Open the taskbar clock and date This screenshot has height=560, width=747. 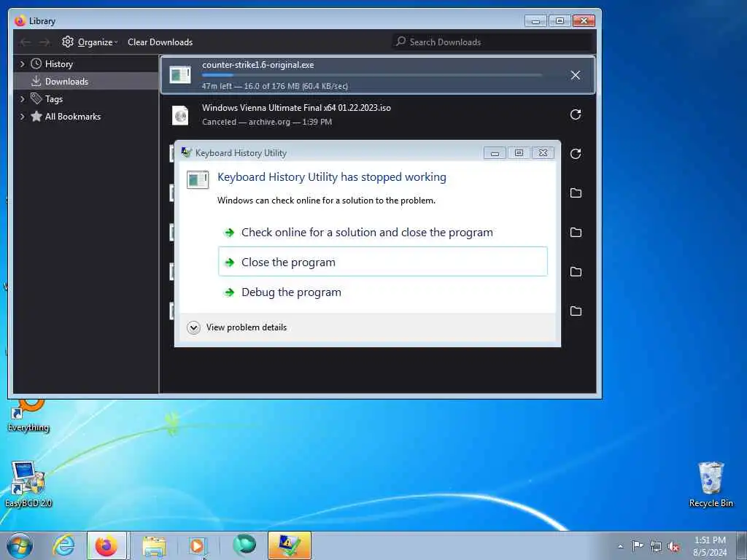[x=710, y=546]
